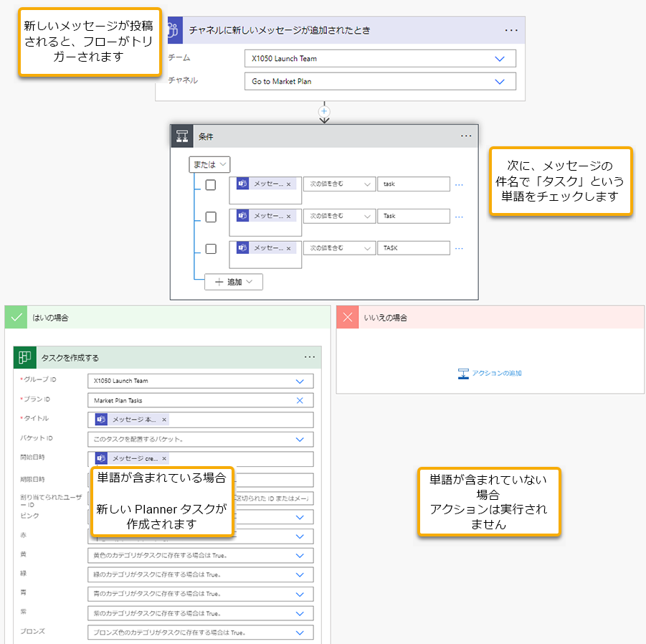Screen dimensions: 646x644
Task: Click the lowercase 'task' value field
Action: tap(413, 184)
